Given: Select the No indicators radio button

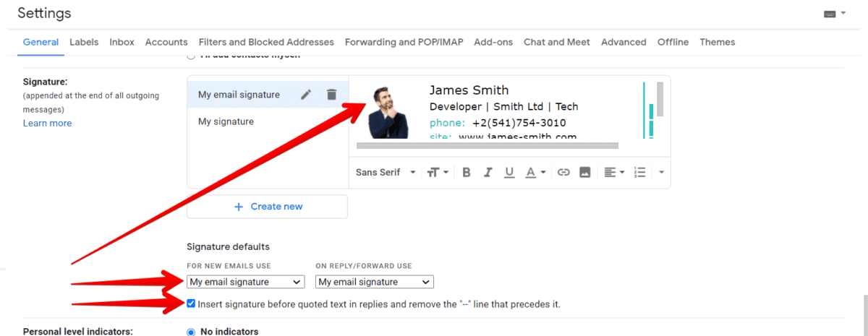Looking at the screenshot, I should pos(191,332).
